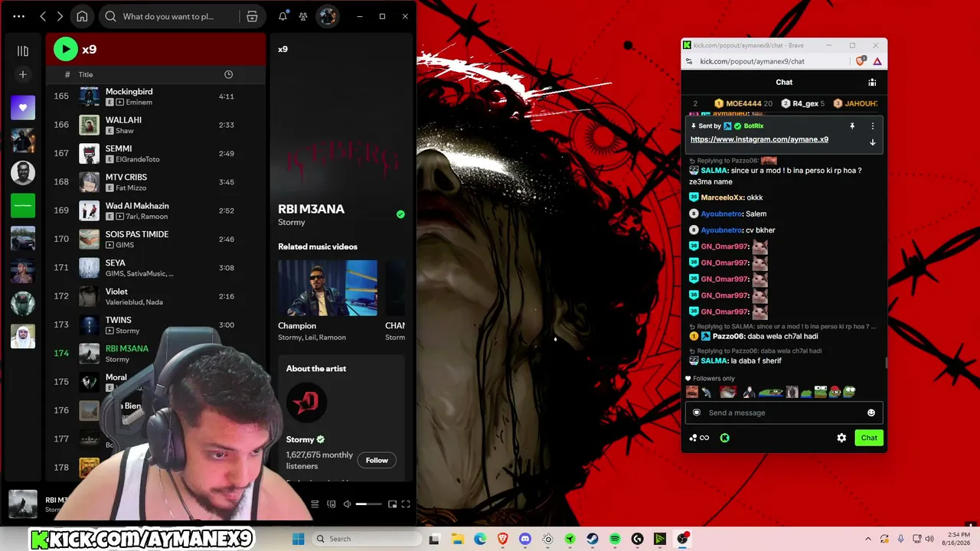Enter Spotify full screen mode
Screen dimensions: 980x551
tap(406, 504)
